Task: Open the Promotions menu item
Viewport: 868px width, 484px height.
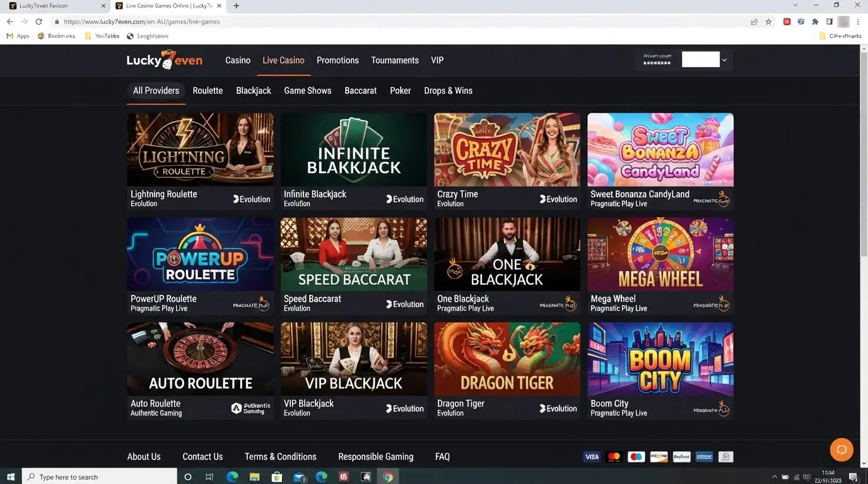Action: click(x=337, y=60)
